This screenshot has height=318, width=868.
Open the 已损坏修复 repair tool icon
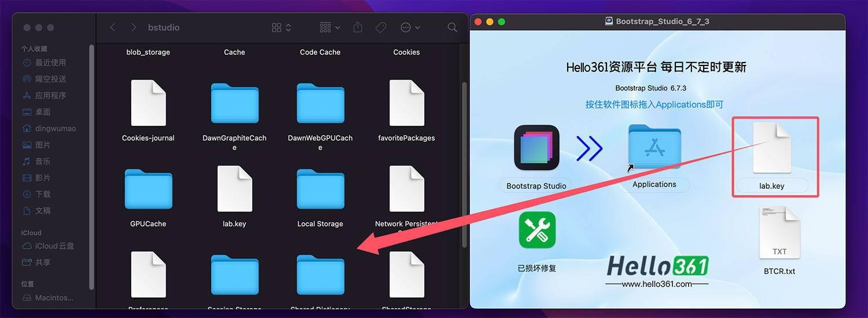tap(536, 231)
